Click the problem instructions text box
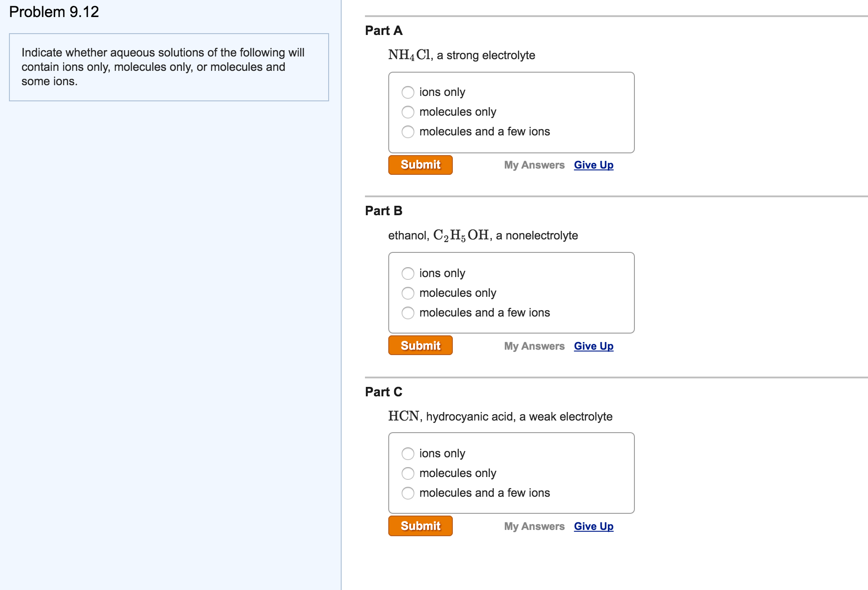This screenshot has height=590, width=868. pyautogui.click(x=169, y=67)
